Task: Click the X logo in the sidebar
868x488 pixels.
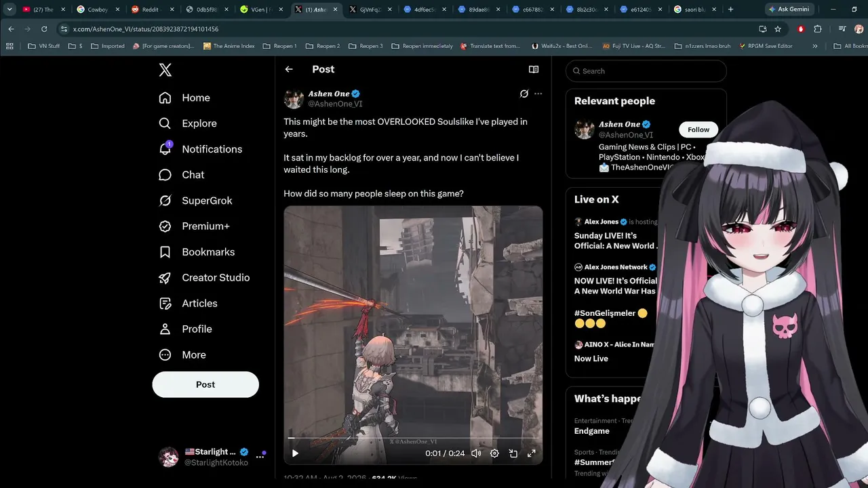Action: (165, 70)
